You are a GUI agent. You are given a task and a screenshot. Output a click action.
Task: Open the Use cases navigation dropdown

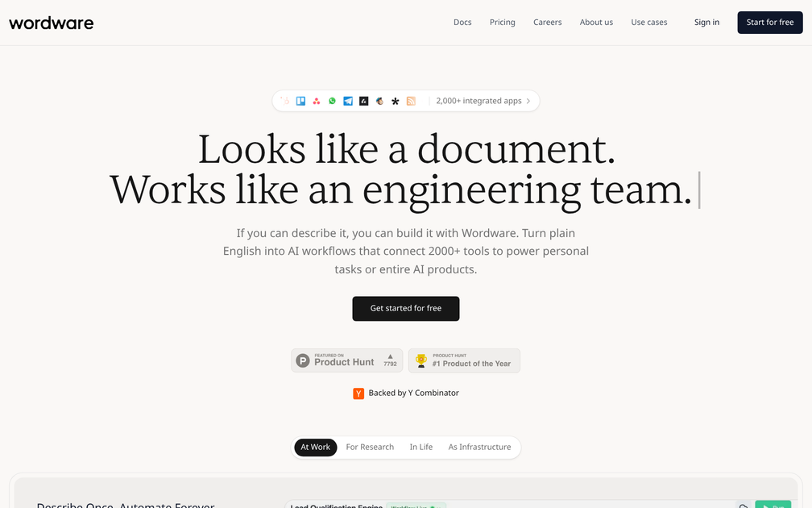[649, 22]
